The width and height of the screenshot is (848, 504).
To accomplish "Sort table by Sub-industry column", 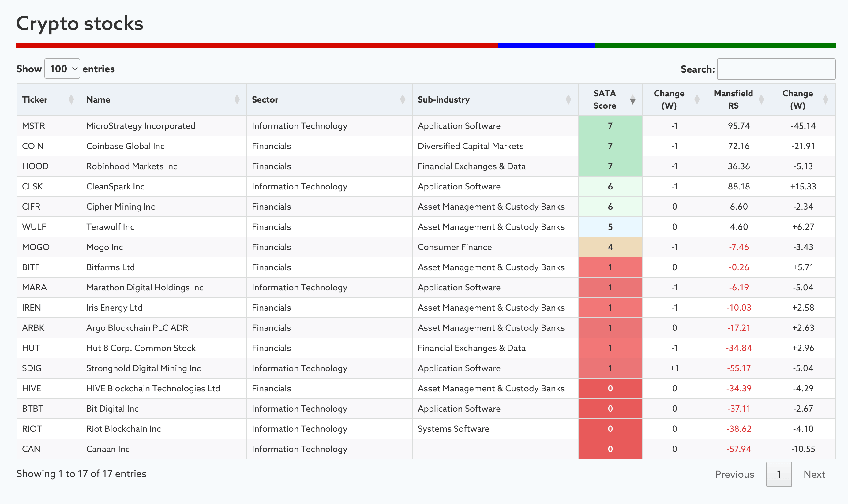I will [x=495, y=99].
